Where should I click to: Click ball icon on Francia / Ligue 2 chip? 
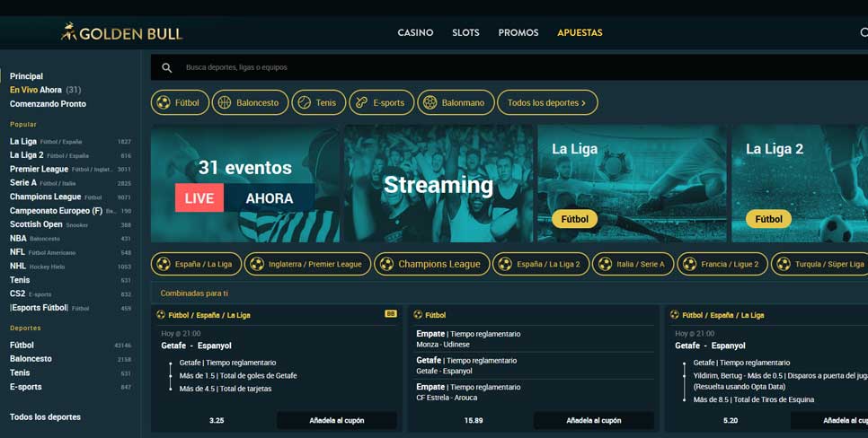[689, 264]
